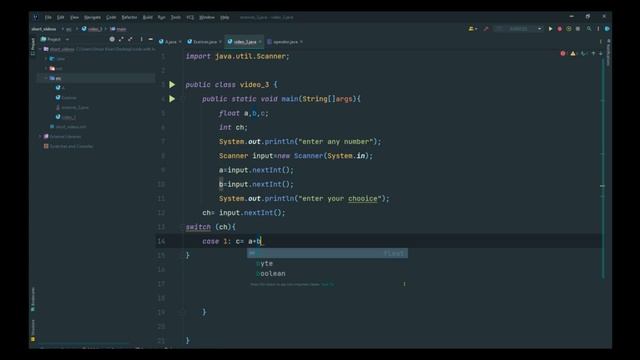
Task: Jump to previous highlighted error up arrow
Action: [593, 53]
